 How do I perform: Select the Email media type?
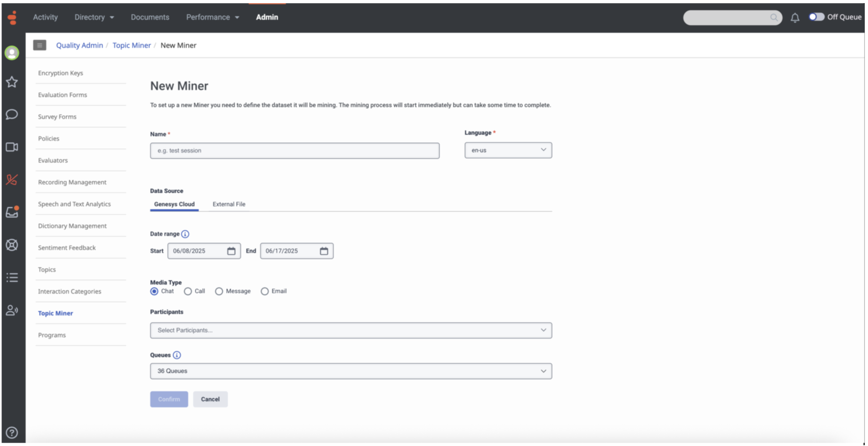[x=265, y=291]
